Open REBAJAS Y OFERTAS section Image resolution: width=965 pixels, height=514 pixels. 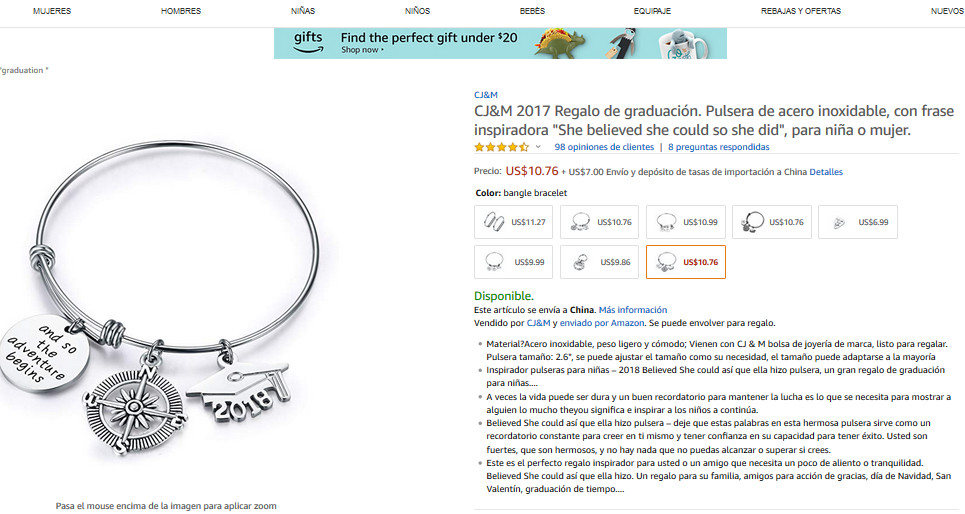click(801, 11)
